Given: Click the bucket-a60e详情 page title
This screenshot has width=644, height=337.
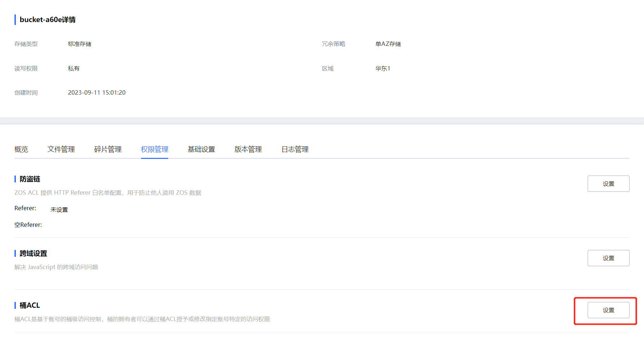Looking at the screenshot, I should [x=48, y=20].
